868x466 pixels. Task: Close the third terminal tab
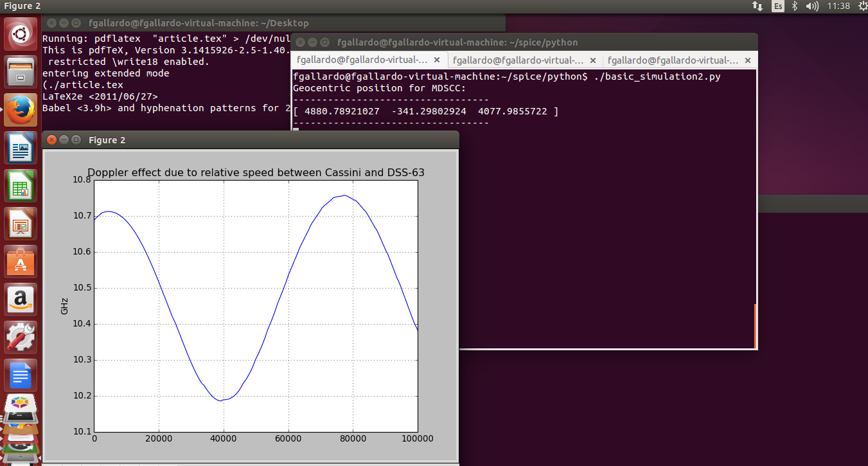click(747, 60)
